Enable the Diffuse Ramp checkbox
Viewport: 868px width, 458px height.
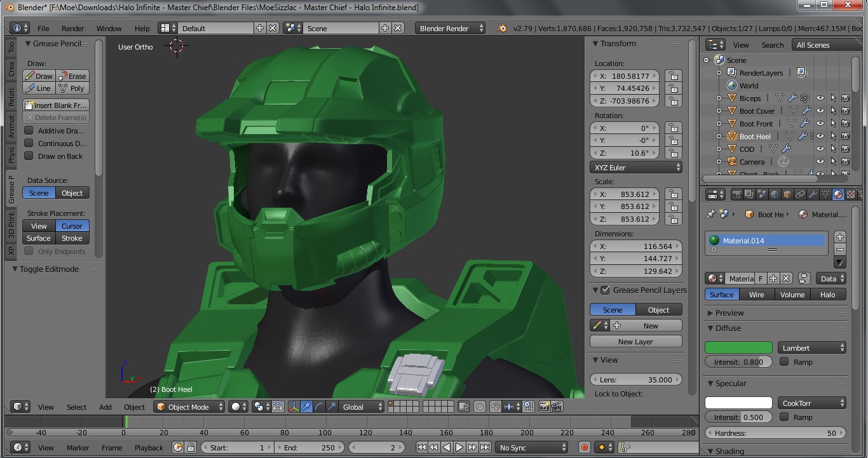click(x=784, y=362)
